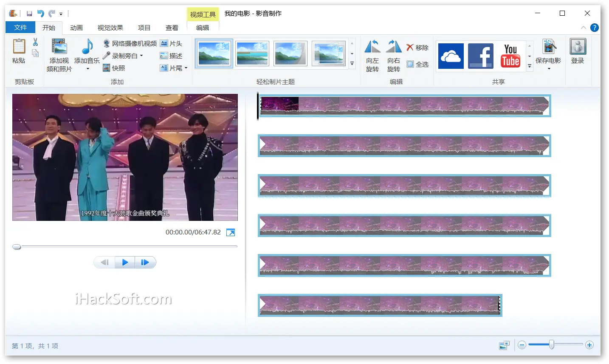Image resolution: width=609 pixels, height=364 pixels.
Task: Click the Paste (粘贴) clipboard icon
Action: 19,47
